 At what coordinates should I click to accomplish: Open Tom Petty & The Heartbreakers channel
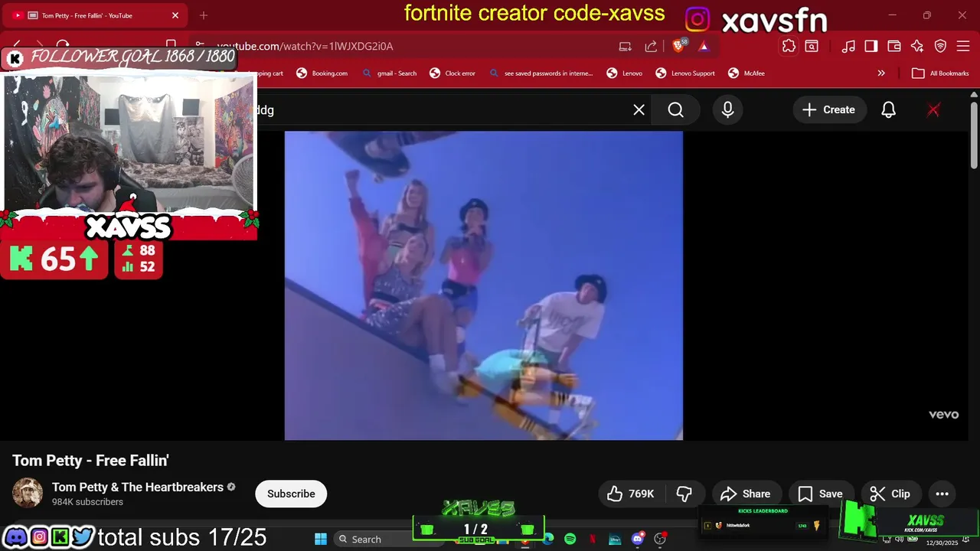point(138,487)
